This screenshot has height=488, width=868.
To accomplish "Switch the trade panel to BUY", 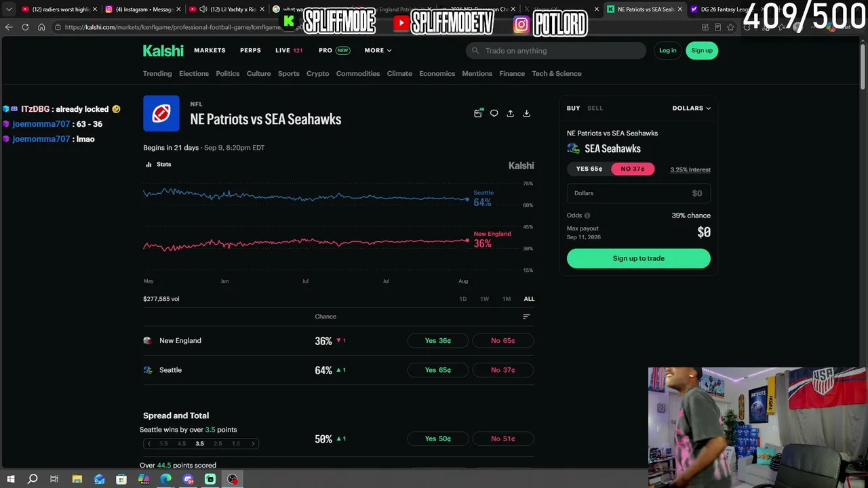I will coord(574,108).
